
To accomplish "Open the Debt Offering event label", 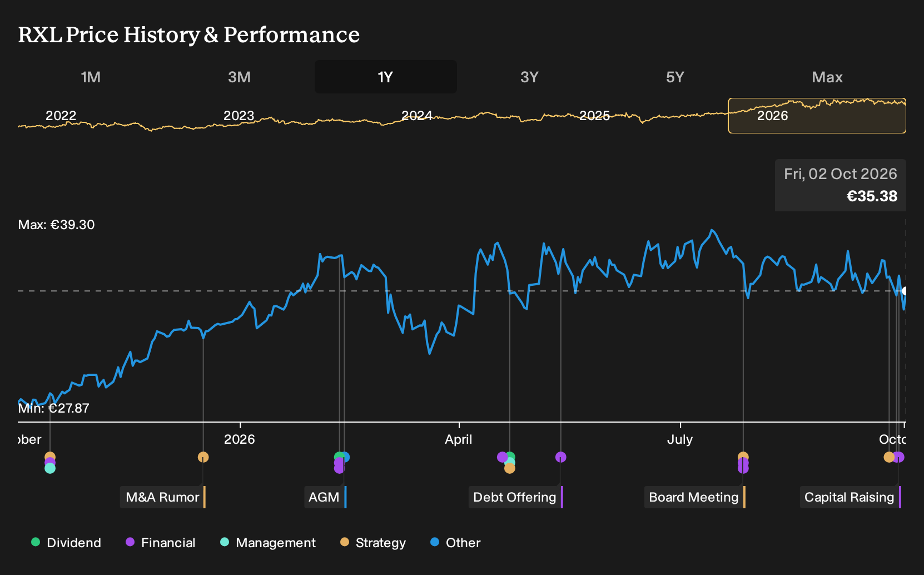I will click(x=516, y=497).
